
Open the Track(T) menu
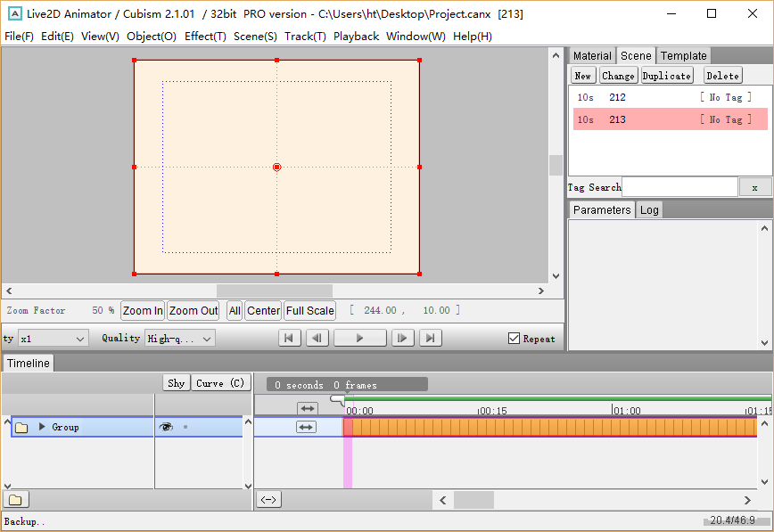pyautogui.click(x=305, y=37)
